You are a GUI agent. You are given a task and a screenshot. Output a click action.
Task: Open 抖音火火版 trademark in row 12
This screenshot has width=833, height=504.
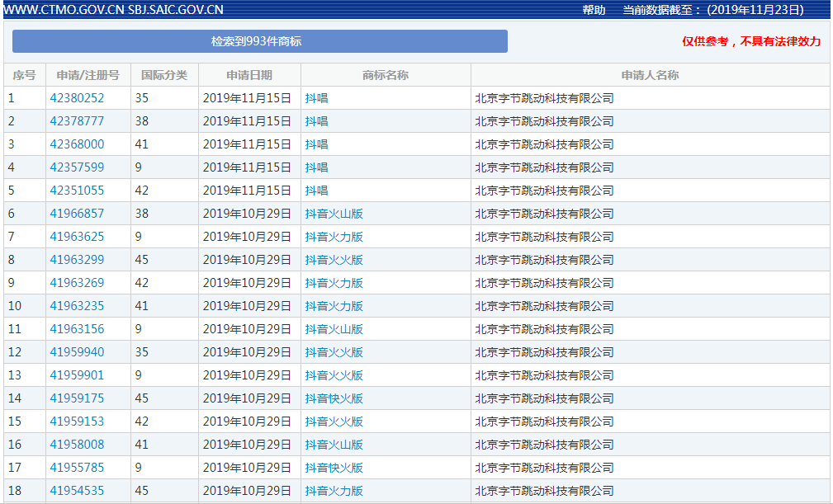tap(334, 352)
